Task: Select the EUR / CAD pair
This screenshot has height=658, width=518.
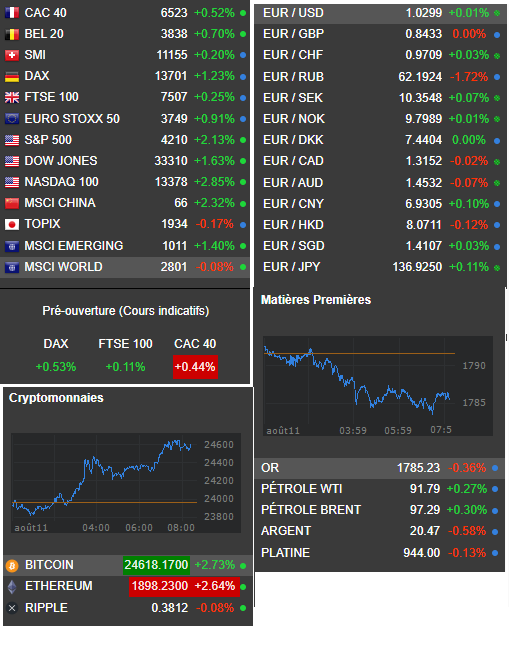Action: pos(380,161)
